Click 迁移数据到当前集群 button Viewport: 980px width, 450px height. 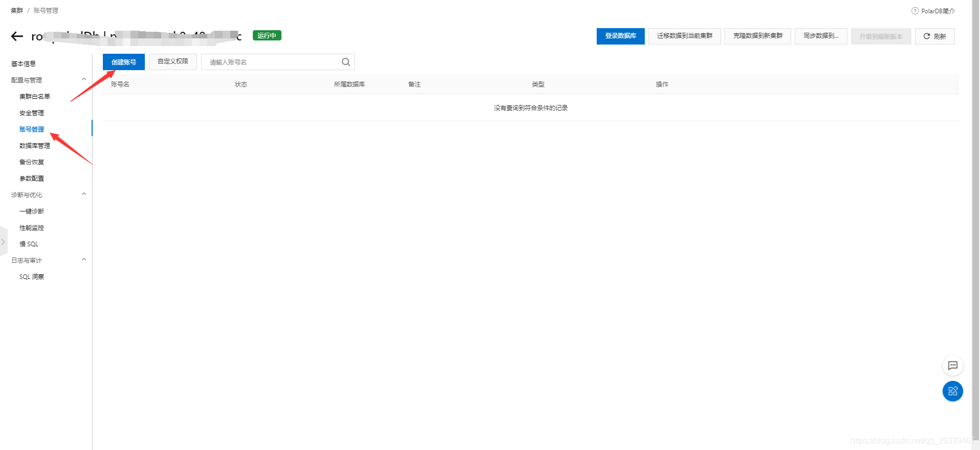tap(685, 36)
